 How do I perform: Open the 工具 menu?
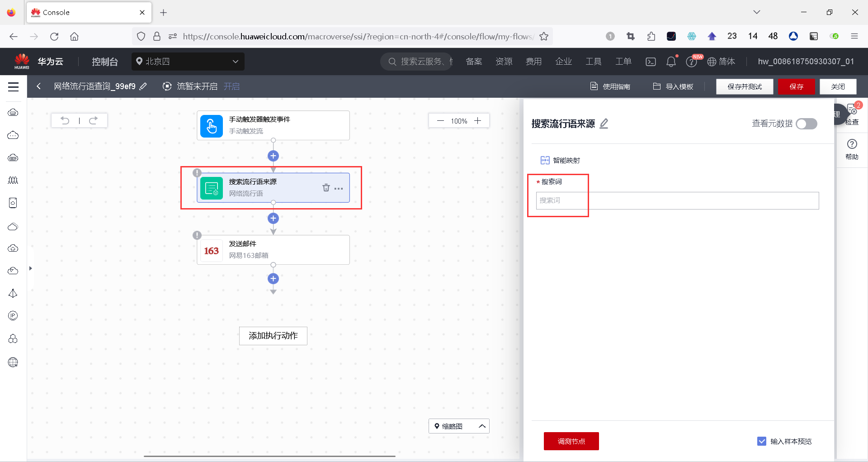594,62
